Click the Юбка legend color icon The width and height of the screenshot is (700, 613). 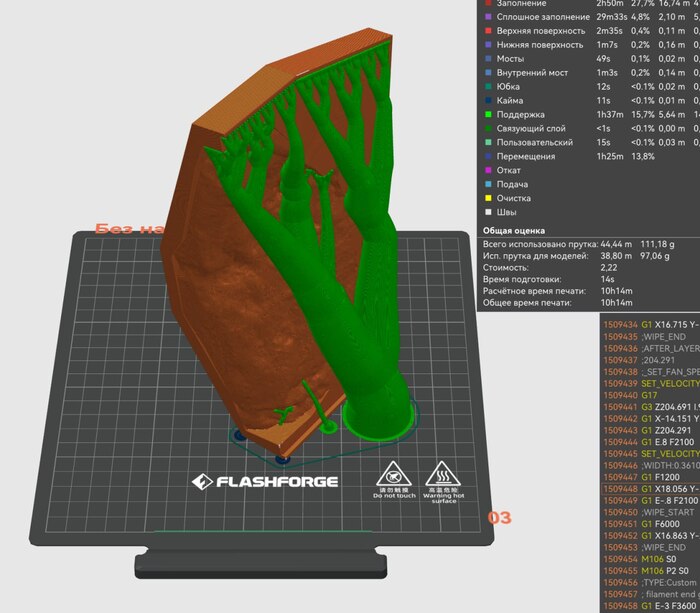tap(487, 87)
